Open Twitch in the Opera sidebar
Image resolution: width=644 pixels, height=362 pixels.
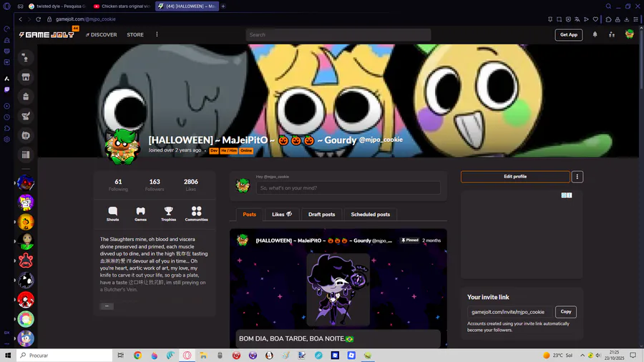coord(6,89)
